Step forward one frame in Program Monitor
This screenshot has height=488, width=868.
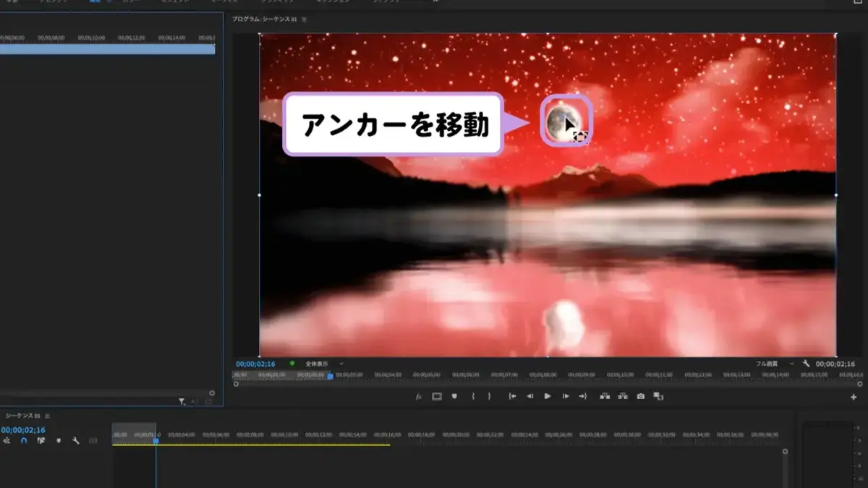coord(566,396)
